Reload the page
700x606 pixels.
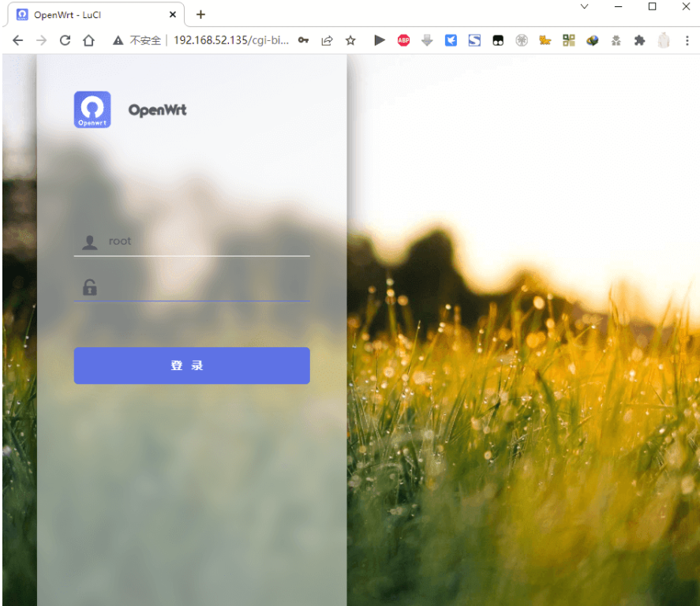point(66,40)
